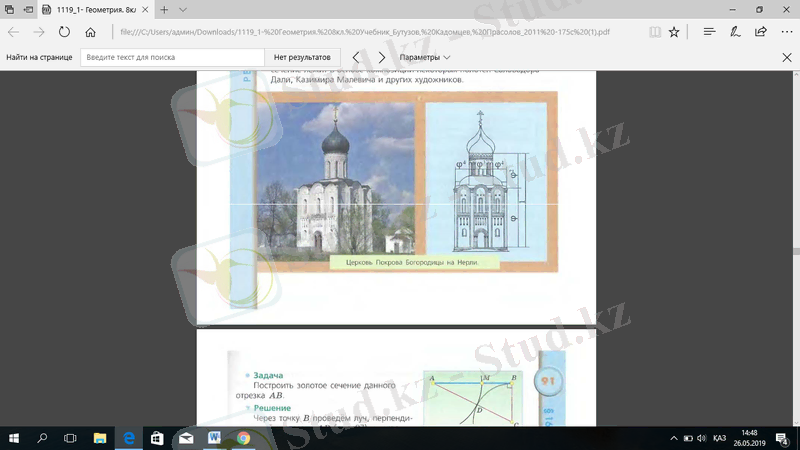Expand the tab preview chevron
Viewport: 800px width, 450px height.
coord(183,9)
